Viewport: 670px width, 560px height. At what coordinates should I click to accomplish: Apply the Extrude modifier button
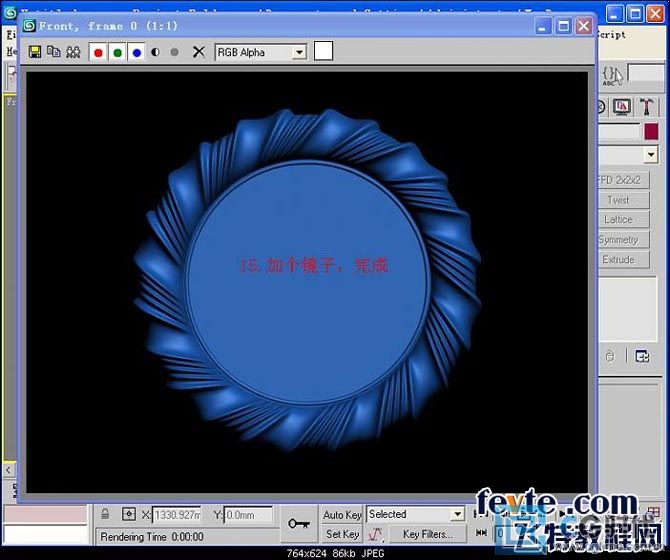pos(623,260)
